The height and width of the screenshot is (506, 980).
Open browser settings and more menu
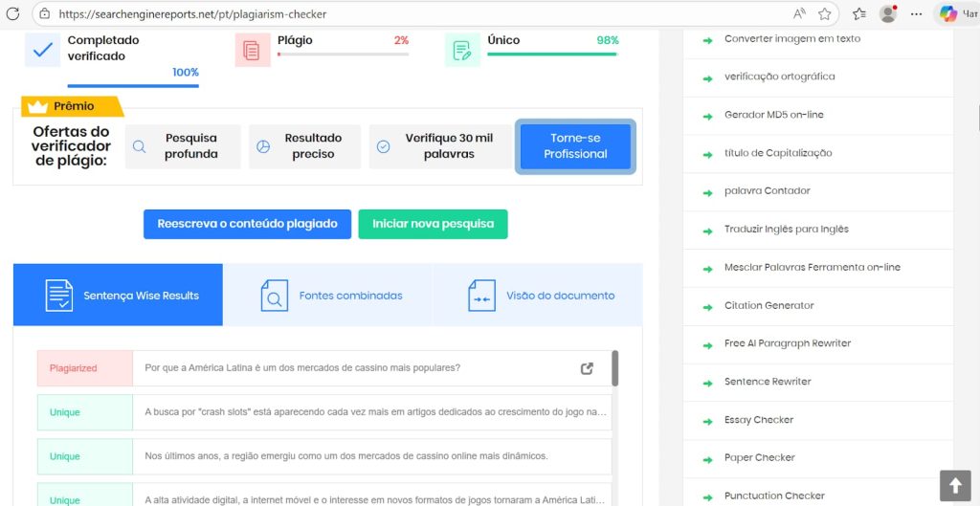tap(918, 14)
